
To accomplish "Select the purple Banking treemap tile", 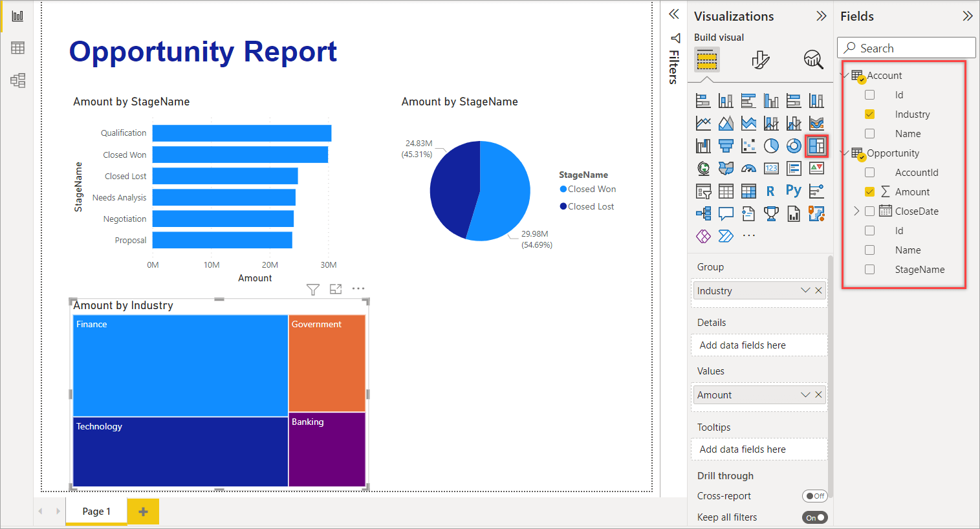I will [x=327, y=449].
